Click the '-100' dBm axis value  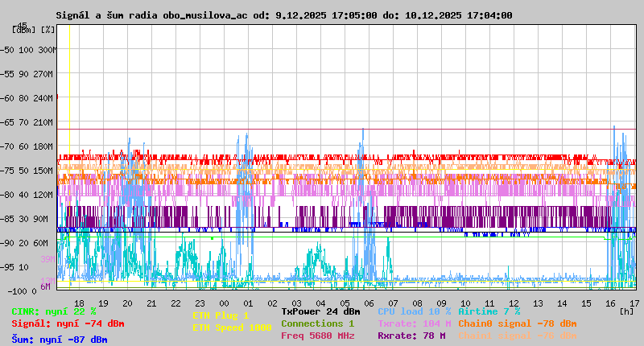(x=19, y=291)
